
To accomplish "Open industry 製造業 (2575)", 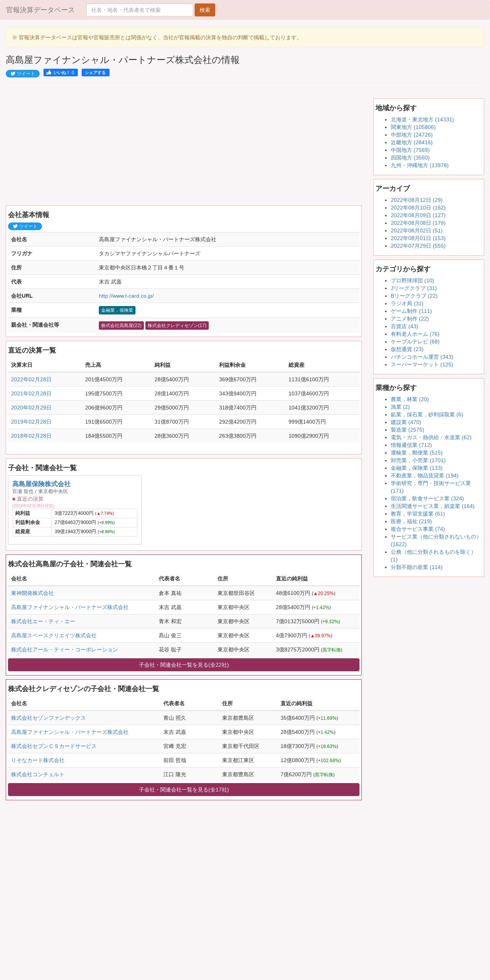I will (x=407, y=430).
